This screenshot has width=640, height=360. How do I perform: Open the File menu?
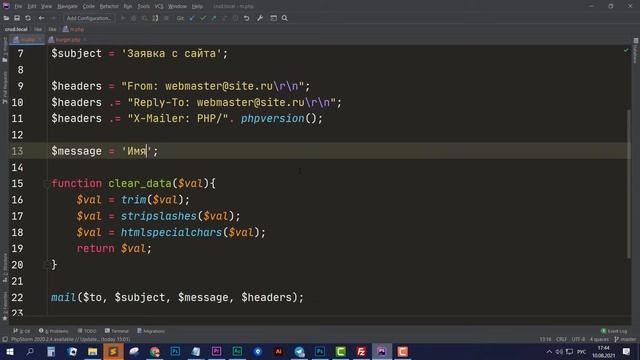18,7
